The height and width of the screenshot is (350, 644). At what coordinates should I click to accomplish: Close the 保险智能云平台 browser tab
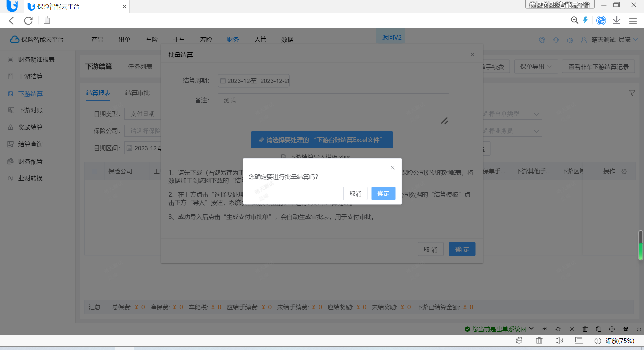click(124, 7)
